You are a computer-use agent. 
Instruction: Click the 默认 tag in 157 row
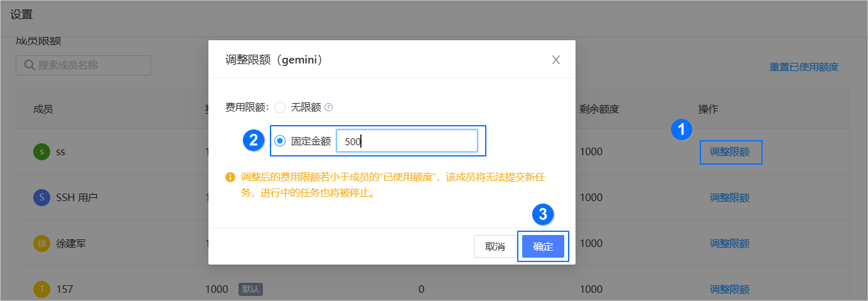click(x=249, y=289)
